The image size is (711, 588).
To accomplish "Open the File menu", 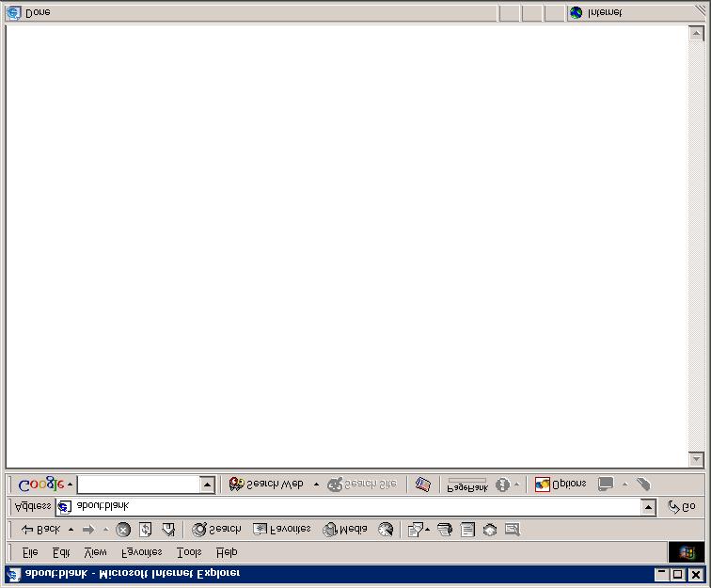I will (30, 552).
